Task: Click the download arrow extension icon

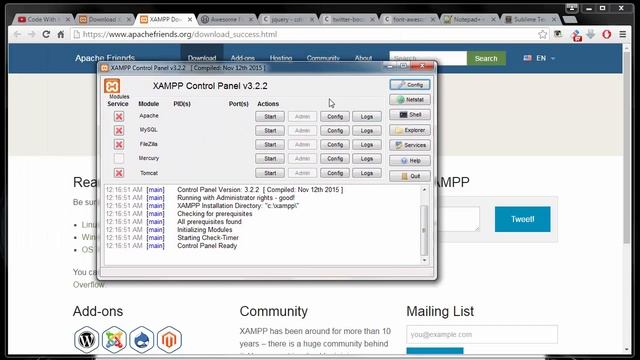Action: click(x=591, y=34)
